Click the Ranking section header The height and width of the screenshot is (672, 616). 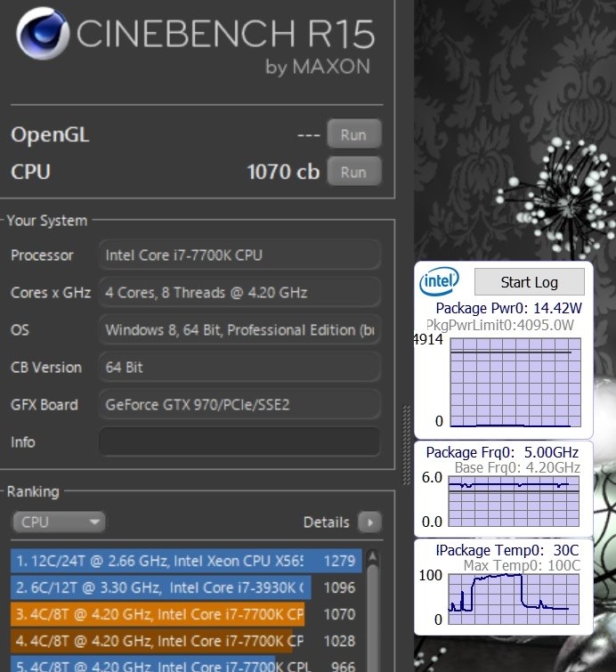33,491
